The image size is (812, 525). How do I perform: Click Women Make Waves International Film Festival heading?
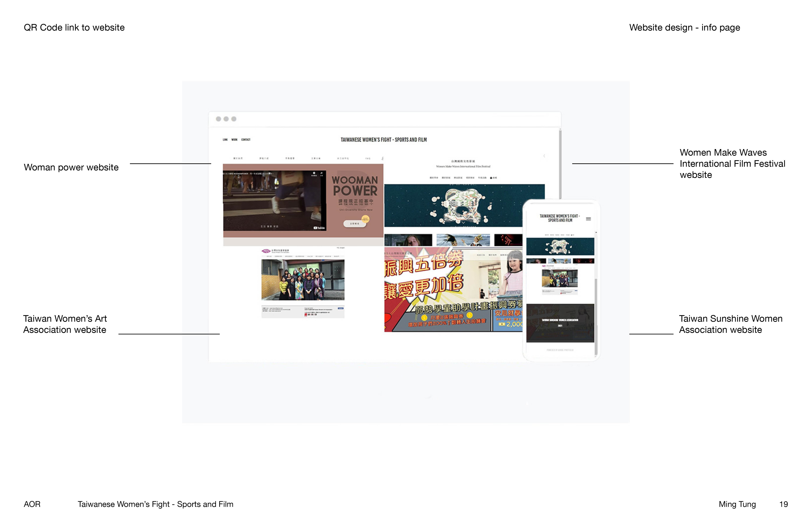pyautogui.click(x=463, y=166)
